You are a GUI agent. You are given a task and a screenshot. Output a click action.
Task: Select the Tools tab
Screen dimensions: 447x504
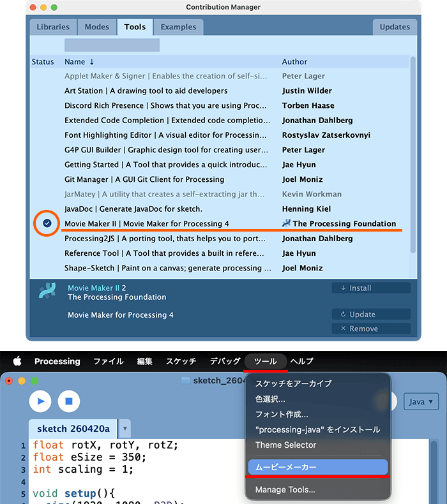coord(135,27)
